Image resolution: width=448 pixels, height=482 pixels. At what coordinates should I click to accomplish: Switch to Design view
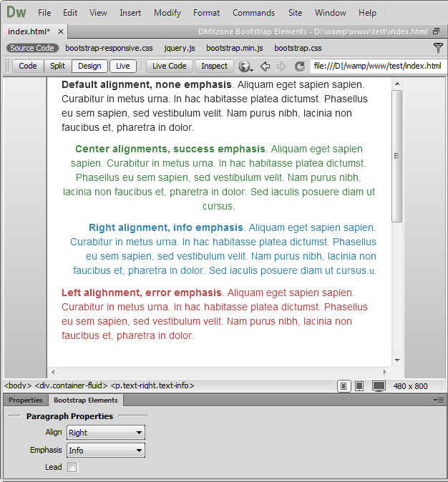coord(89,66)
